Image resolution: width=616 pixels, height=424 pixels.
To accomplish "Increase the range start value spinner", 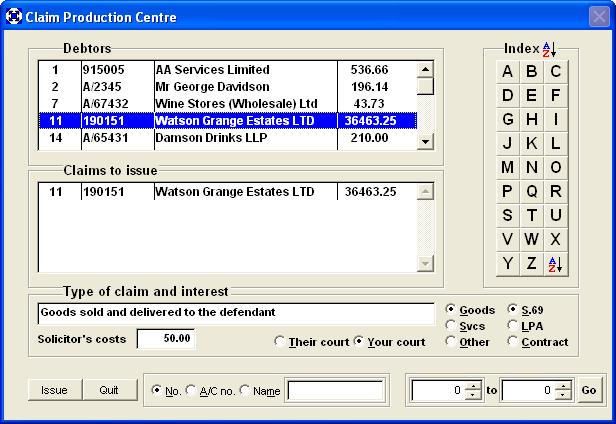I will pos(473,386).
